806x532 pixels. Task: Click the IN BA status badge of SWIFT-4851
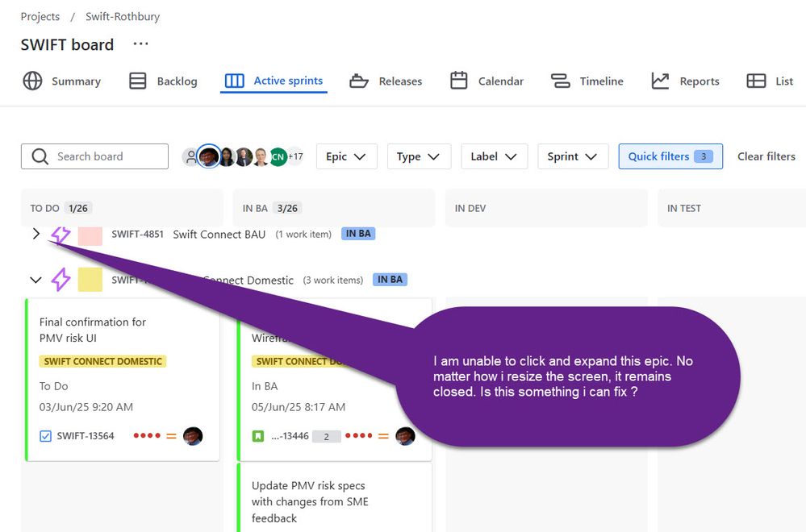click(358, 234)
